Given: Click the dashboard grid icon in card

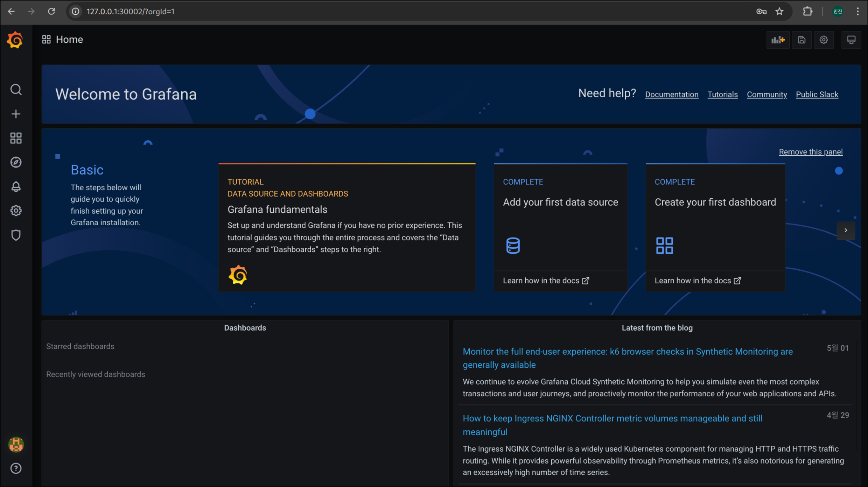Looking at the screenshot, I should 664,245.
